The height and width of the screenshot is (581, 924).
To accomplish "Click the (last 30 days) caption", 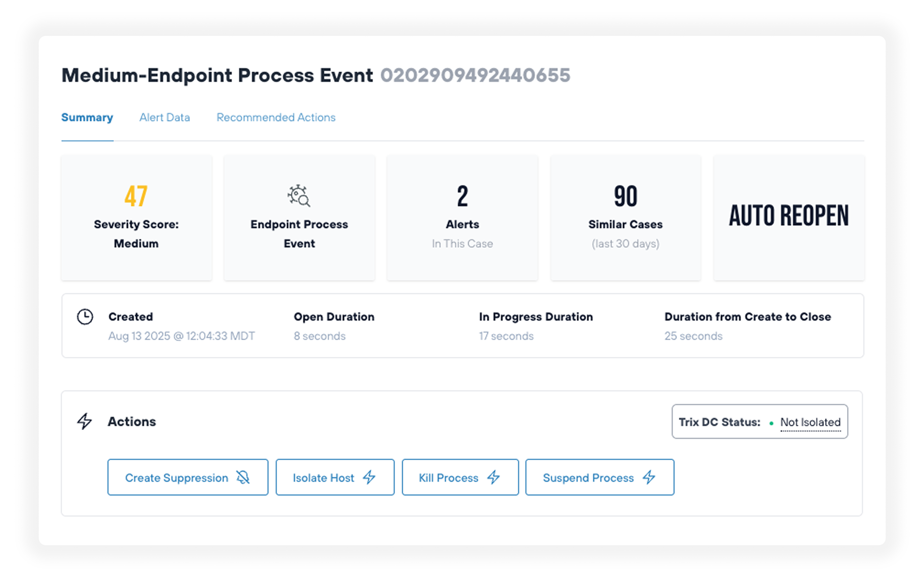I will tap(626, 244).
